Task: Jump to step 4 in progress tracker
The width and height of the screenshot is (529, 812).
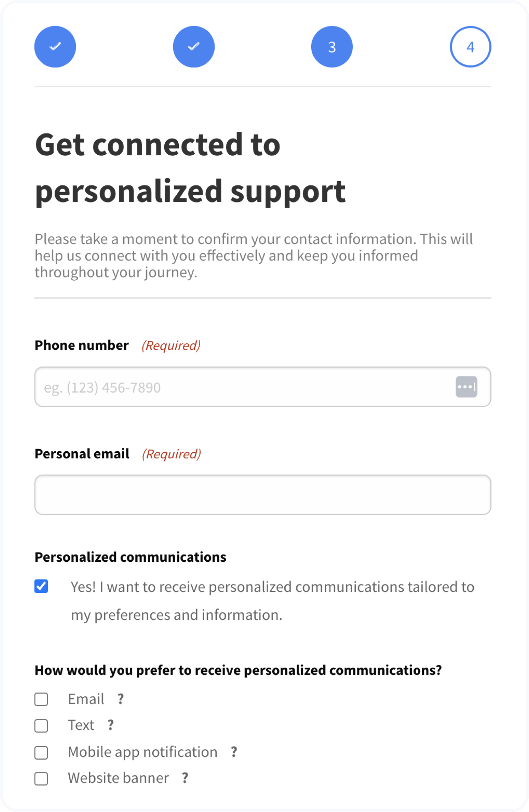Action: [x=470, y=47]
